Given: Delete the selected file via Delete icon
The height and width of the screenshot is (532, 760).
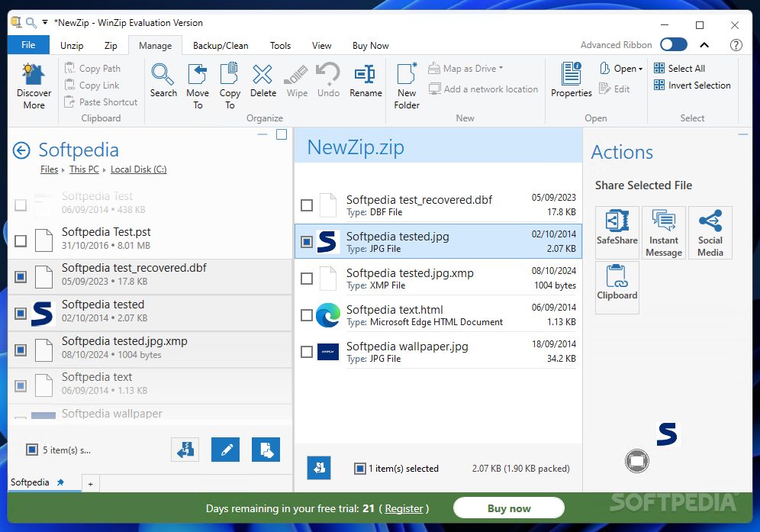Looking at the screenshot, I should (x=263, y=80).
